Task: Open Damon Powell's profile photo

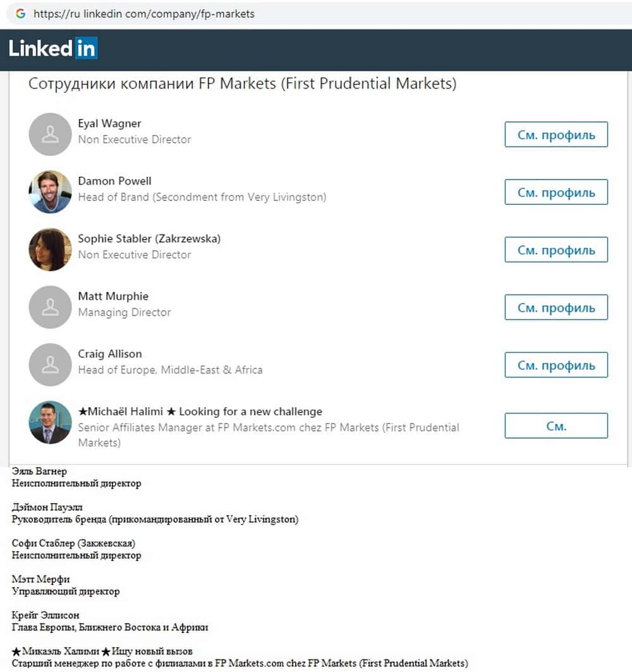Action: [50, 192]
